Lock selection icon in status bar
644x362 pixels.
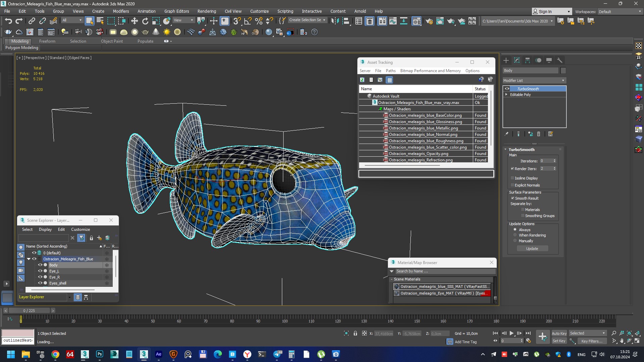(355, 333)
